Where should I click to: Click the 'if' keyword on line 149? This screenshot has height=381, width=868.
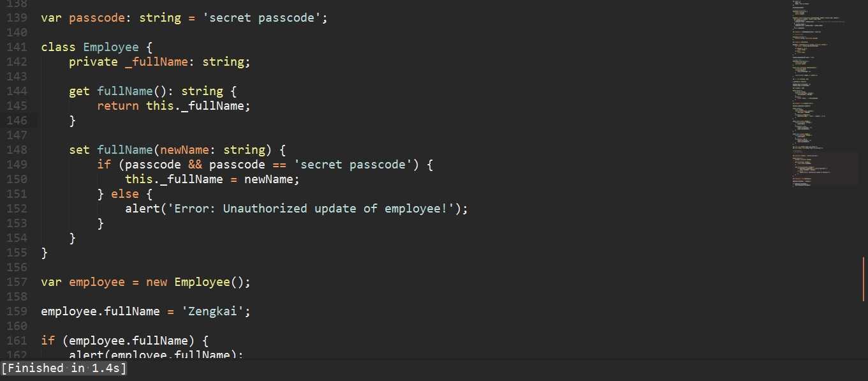104,165
